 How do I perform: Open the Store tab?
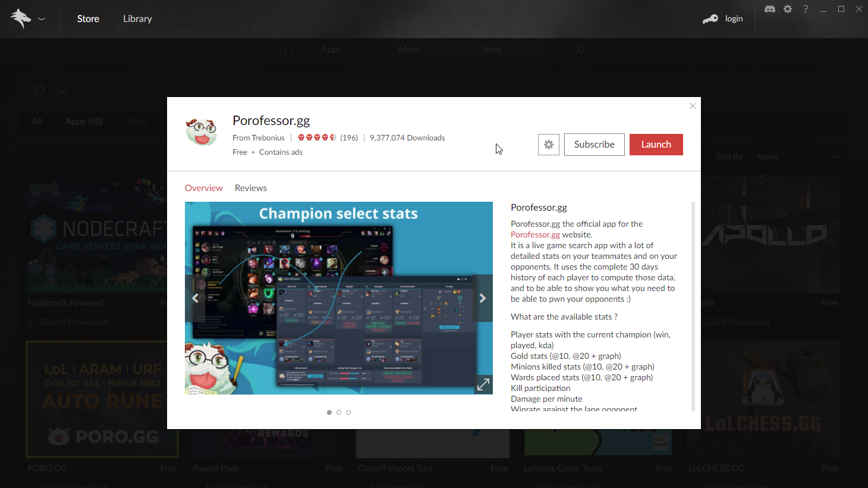88,19
